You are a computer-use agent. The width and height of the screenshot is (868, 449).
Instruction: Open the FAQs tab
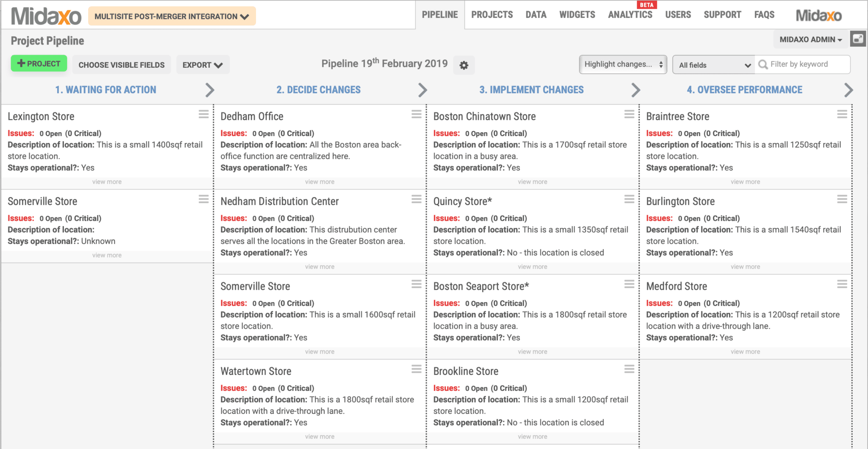point(764,15)
